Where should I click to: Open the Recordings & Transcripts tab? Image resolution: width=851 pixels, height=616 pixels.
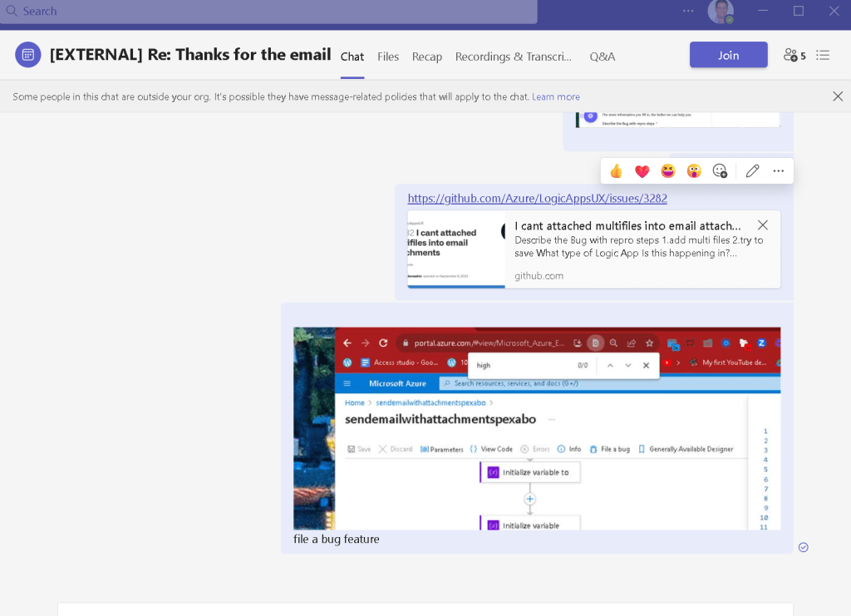tap(513, 57)
